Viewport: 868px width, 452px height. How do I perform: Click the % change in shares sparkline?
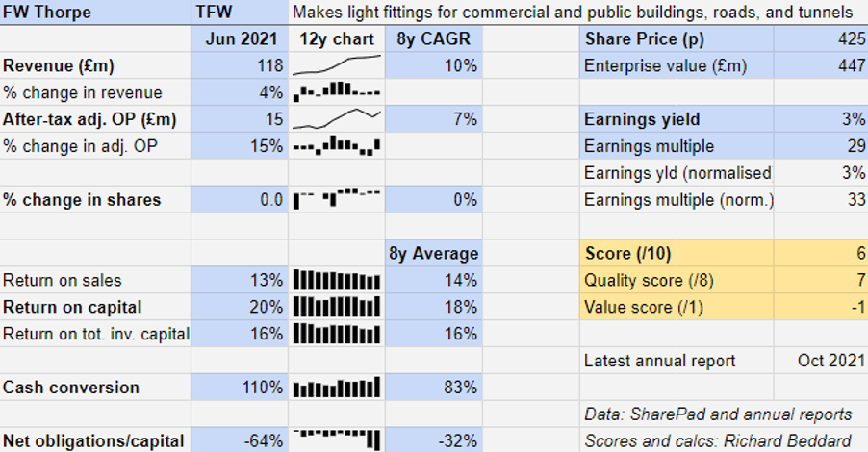(x=337, y=199)
